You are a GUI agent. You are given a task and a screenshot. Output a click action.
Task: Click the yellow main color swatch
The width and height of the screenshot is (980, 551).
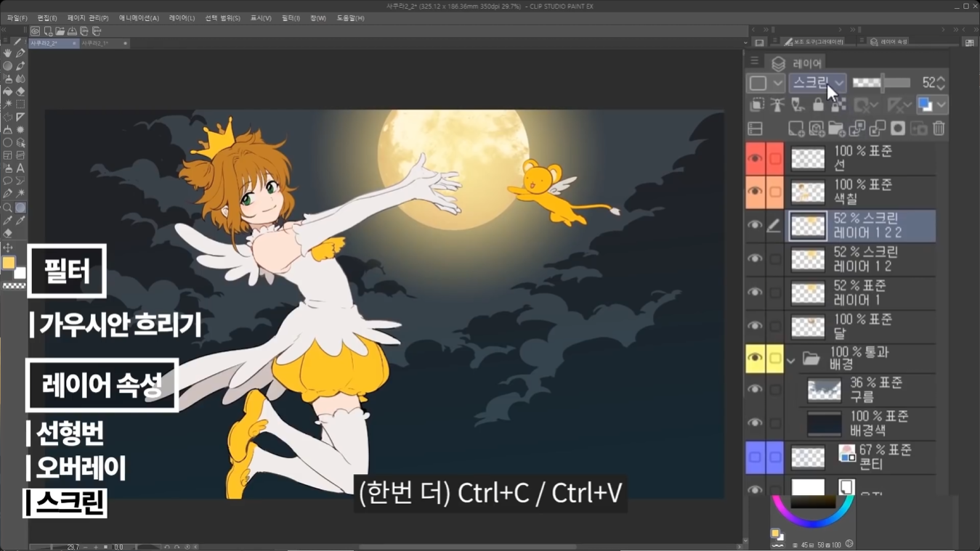click(x=8, y=263)
